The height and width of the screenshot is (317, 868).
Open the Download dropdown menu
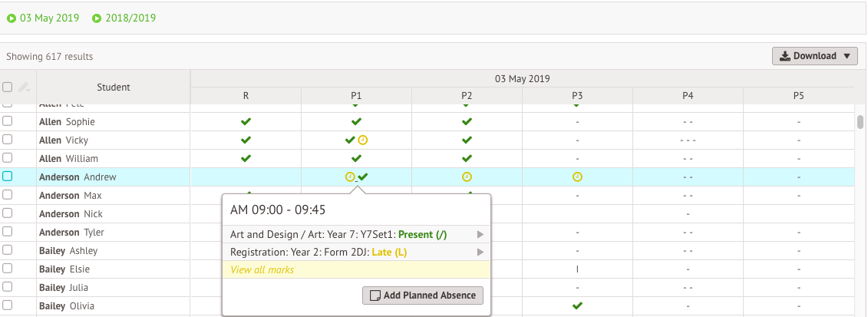pos(815,56)
